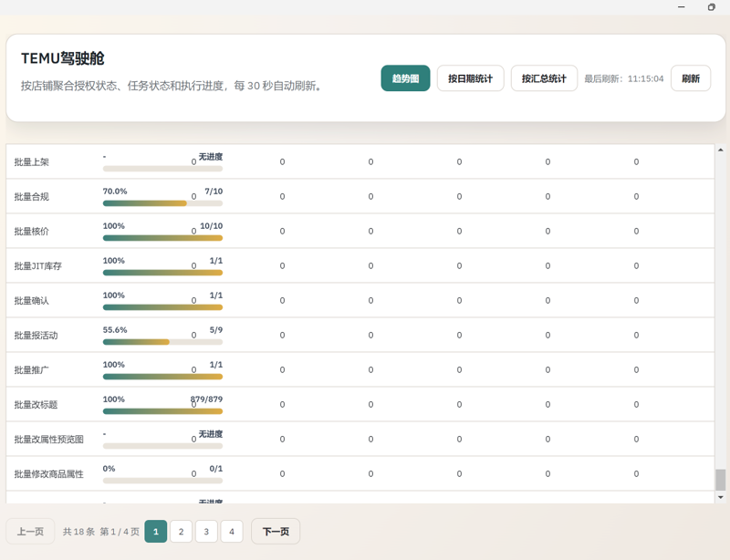Select the 批量改标题 row label

tap(36, 405)
